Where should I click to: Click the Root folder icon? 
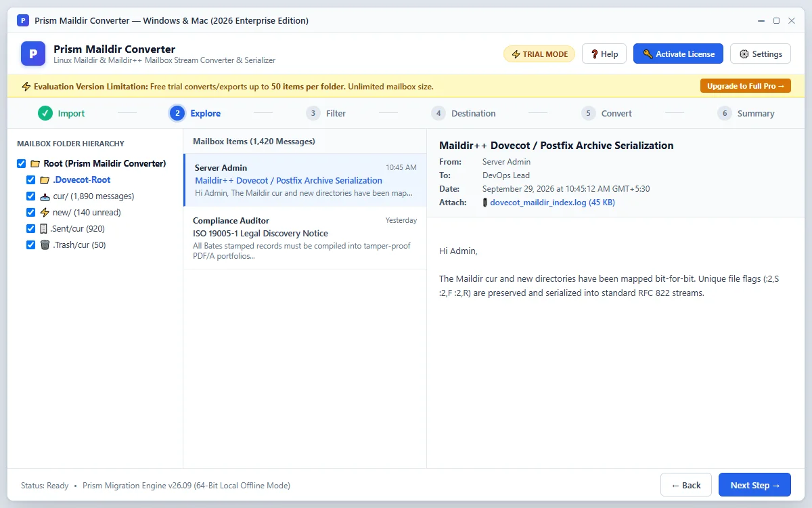(x=35, y=164)
